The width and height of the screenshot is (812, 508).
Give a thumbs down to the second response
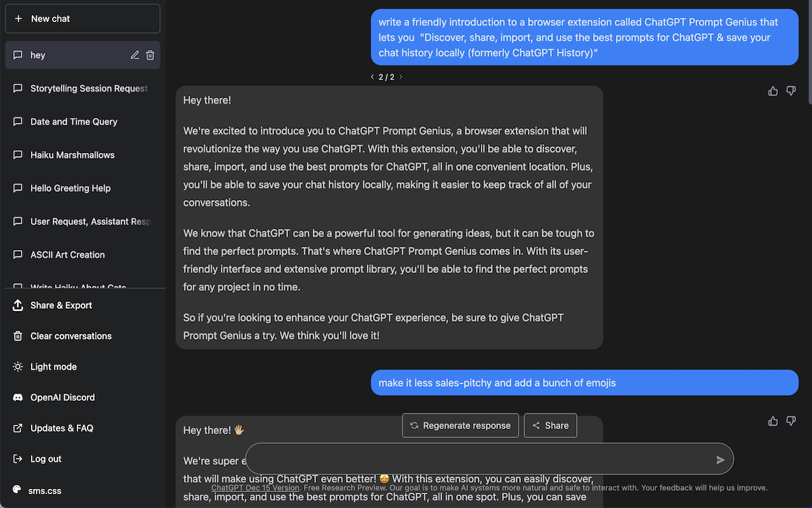[791, 421]
